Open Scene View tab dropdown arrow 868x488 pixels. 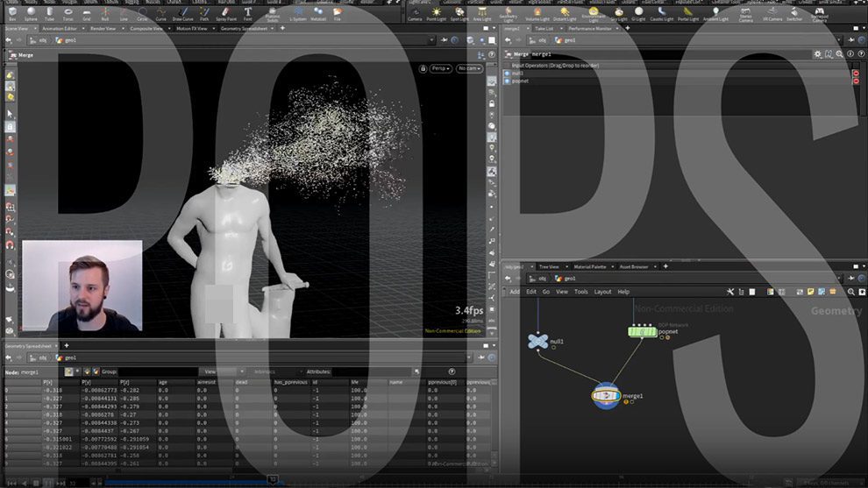tap(35, 28)
